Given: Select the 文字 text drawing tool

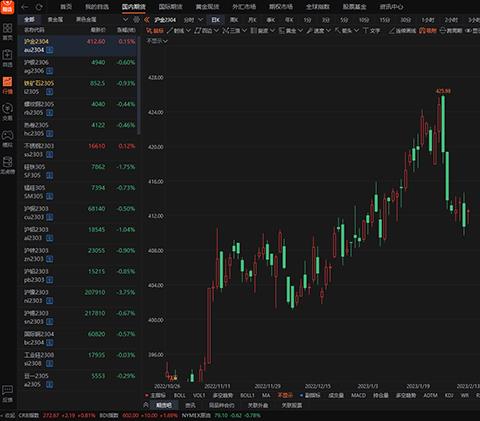Looking at the screenshot, I should [x=371, y=31].
